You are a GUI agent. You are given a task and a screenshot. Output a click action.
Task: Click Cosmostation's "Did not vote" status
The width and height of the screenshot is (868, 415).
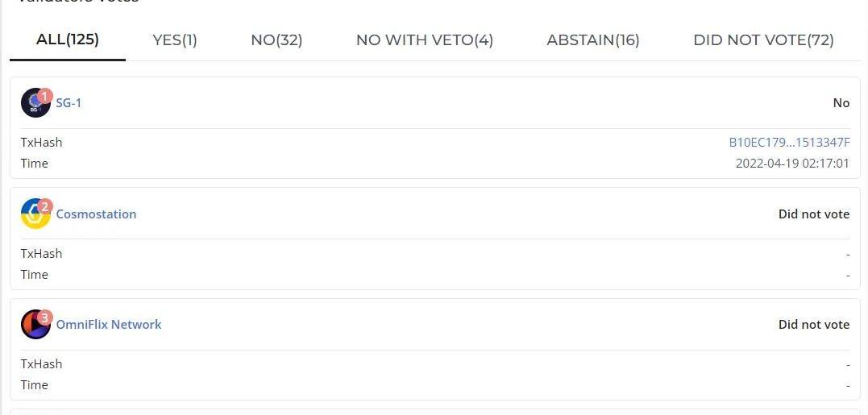813,214
